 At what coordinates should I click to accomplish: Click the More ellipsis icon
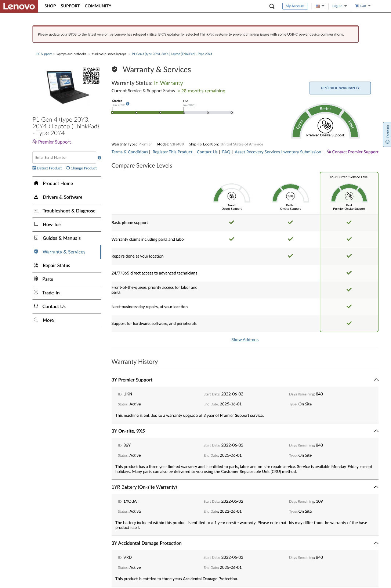point(36,320)
